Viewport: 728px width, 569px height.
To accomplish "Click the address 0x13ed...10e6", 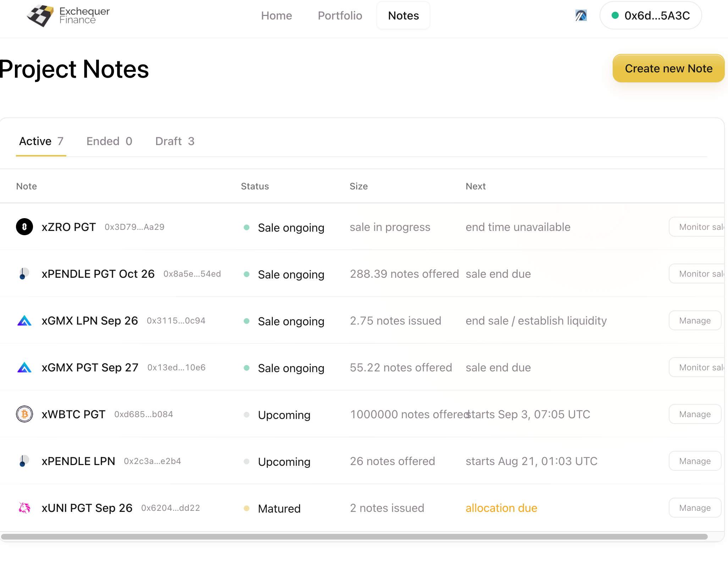I will 177,368.
